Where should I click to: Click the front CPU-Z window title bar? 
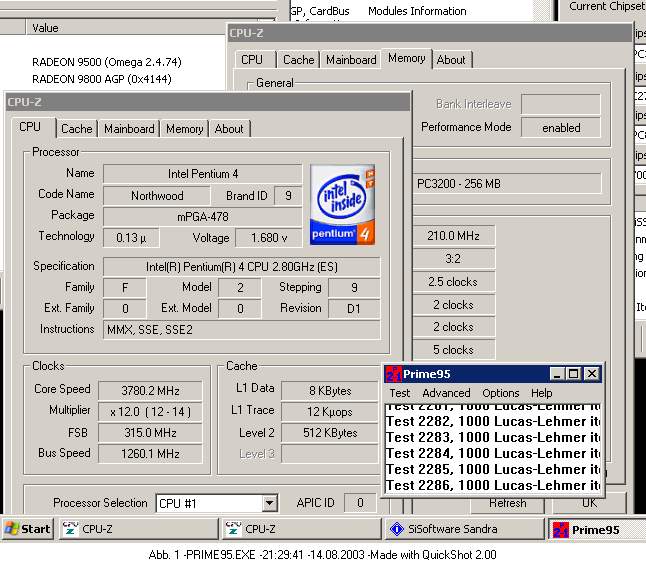pos(208,102)
